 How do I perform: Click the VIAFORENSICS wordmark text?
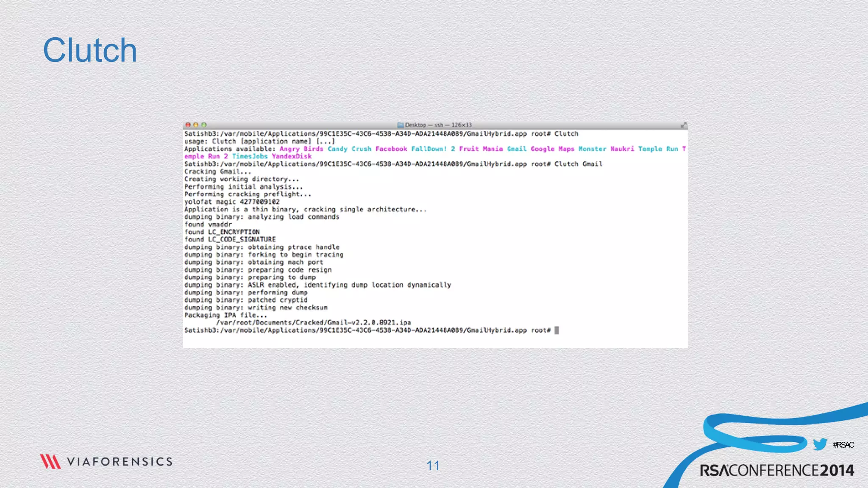120,461
